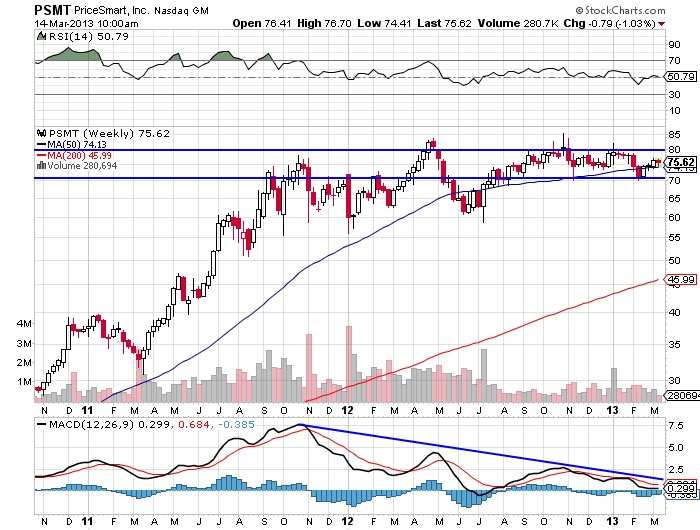Click the RSI axis label 10
700x530 pixels.
tap(675, 111)
